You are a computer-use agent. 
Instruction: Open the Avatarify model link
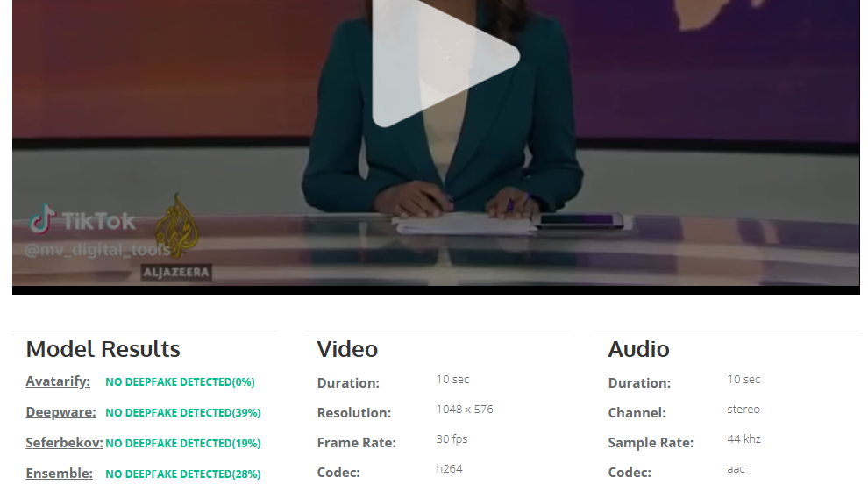tap(58, 381)
